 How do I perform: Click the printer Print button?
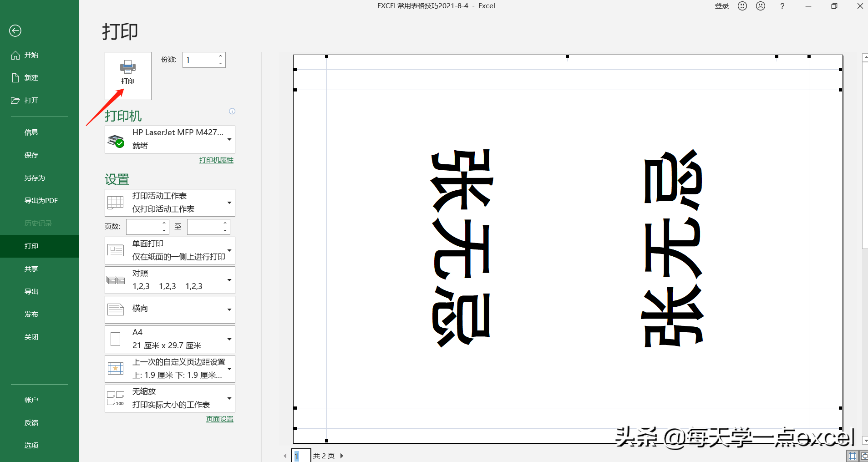(x=128, y=76)
